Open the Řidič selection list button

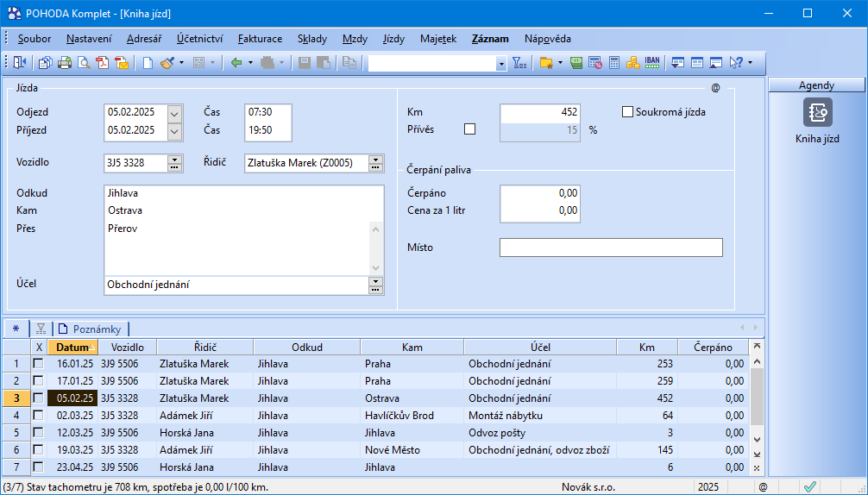tap(375, 163)
